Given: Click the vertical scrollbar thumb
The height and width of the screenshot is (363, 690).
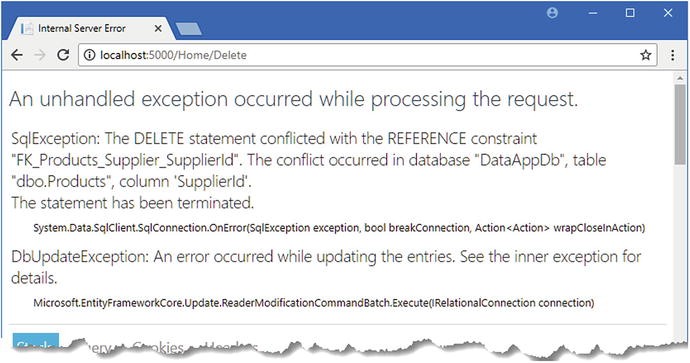Looking at the screenshot, I should click(x=680, y=125).
